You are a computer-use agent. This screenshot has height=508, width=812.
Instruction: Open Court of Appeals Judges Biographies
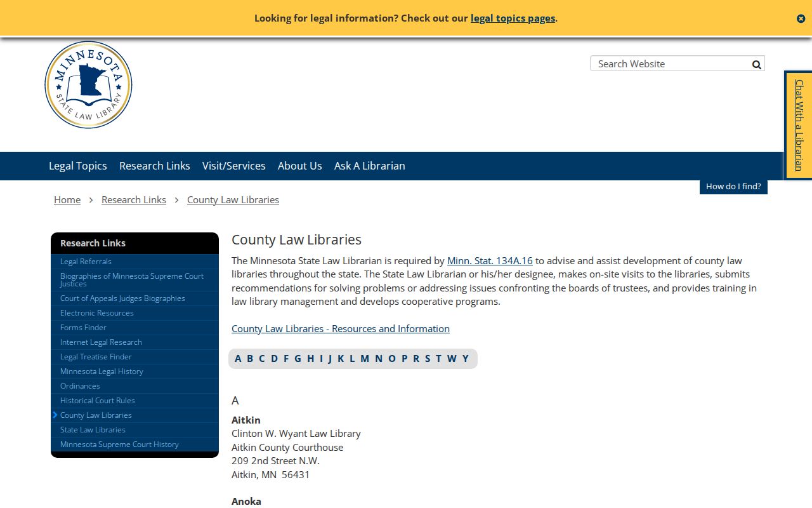click(122, 298)
